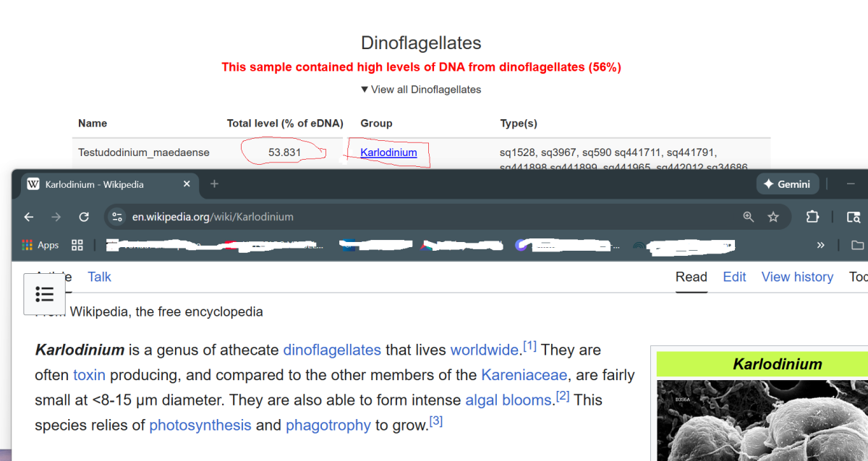Open the Karlodinium group link in table
Viewport: 868px width, 461px height.
pyautogui.click(x=388, y=152)
